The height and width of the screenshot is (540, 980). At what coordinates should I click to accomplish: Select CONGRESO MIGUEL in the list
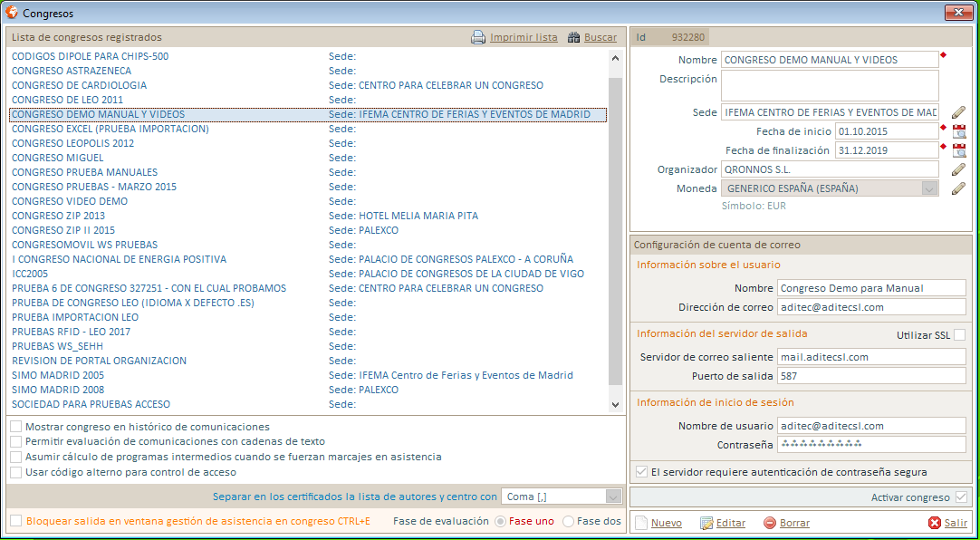[x=308, y=159]
